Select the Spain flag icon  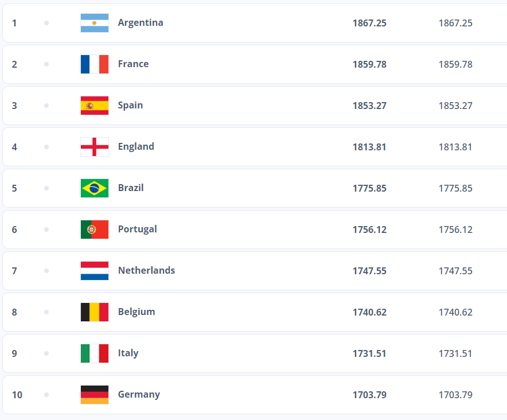click(94, 106)
